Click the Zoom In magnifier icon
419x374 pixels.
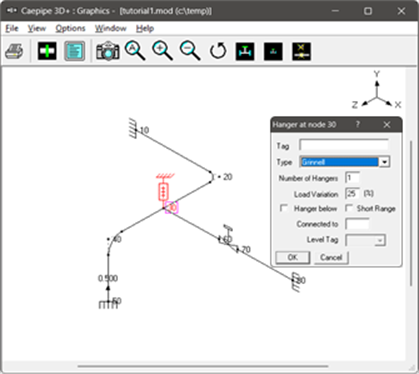(162, 51)
